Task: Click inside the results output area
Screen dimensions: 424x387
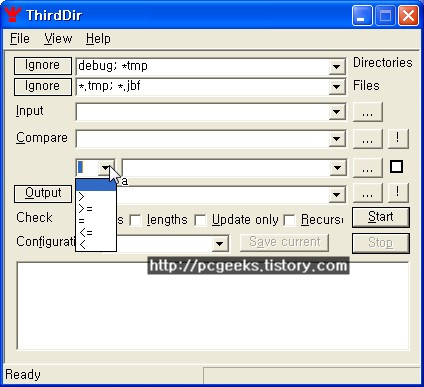Action: (x=213, y=307)
